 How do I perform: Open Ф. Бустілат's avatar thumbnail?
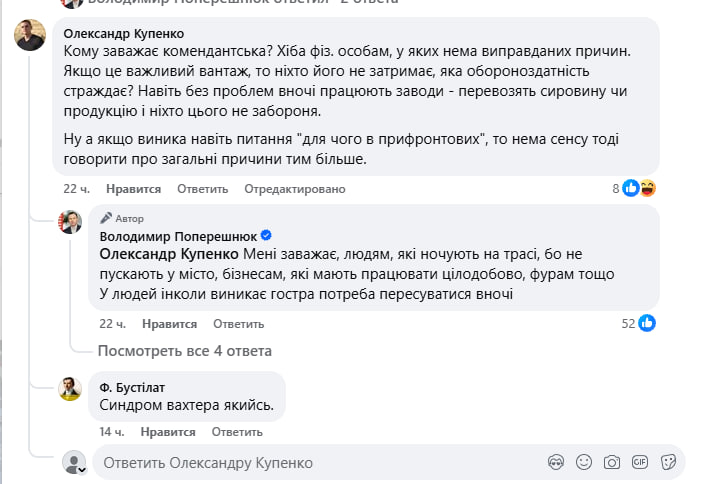[69, 389]
